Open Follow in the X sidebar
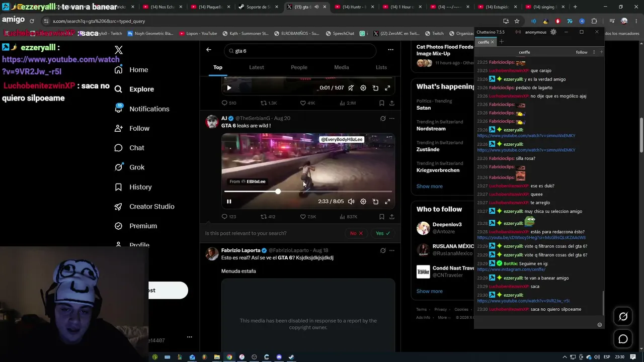The width and height of the screenshot is (644, 362). (x=132, y=128)
